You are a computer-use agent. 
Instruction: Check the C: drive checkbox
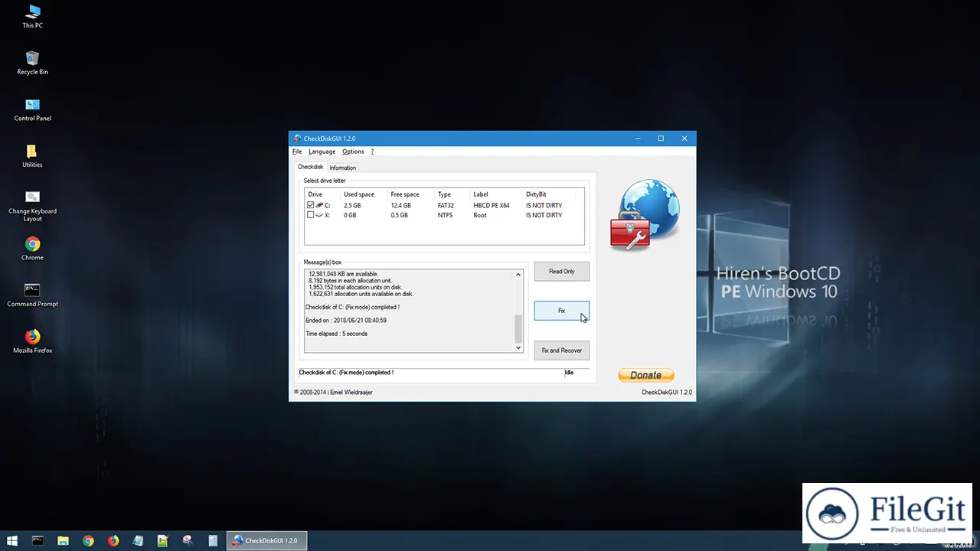pos(310,205)
